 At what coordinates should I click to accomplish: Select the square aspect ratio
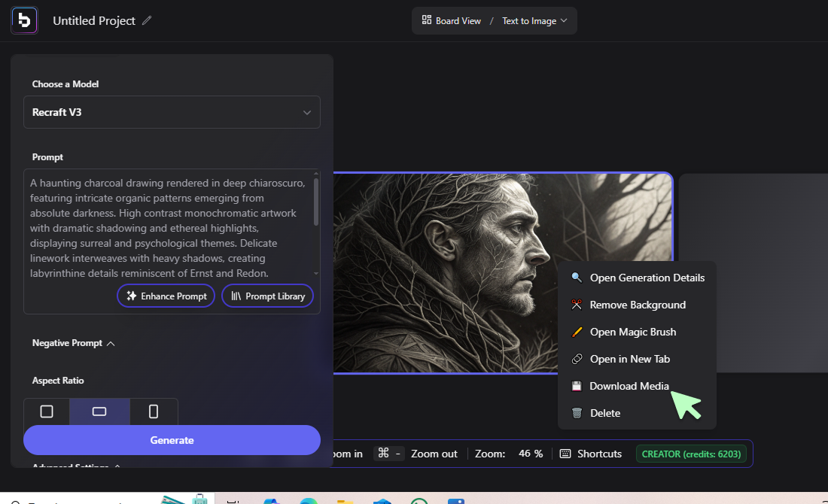pyautogui.click(x=47, y=411)
